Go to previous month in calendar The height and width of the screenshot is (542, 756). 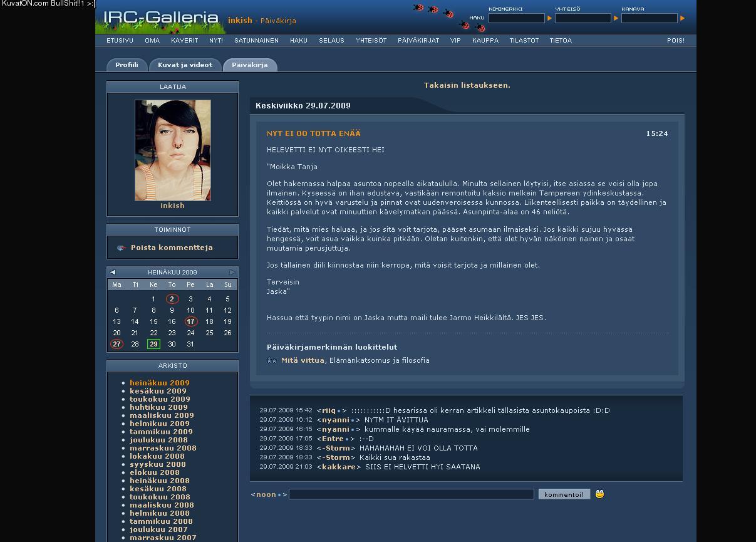113,272
